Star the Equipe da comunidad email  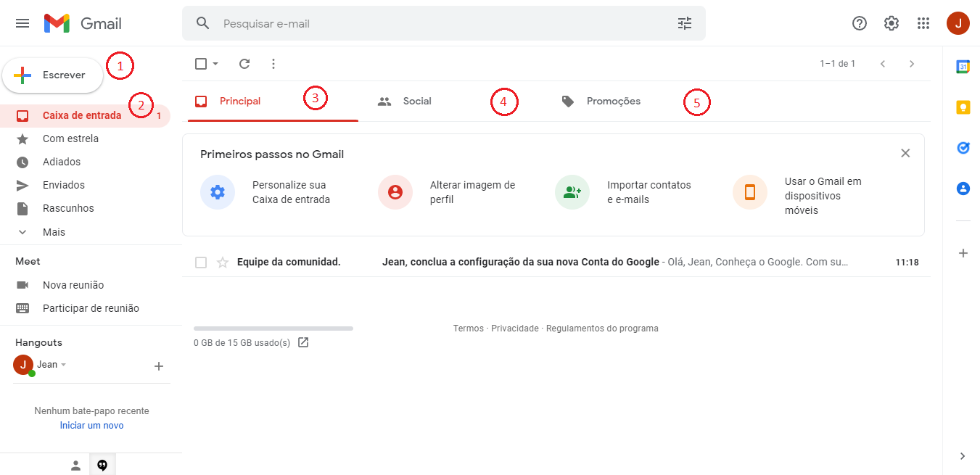(x=223, y=262)
